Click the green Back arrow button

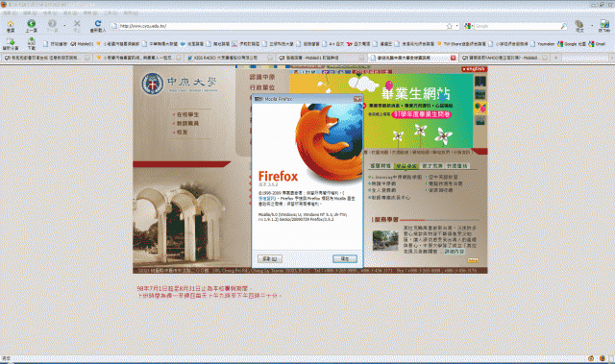click(x=32, y=26)
